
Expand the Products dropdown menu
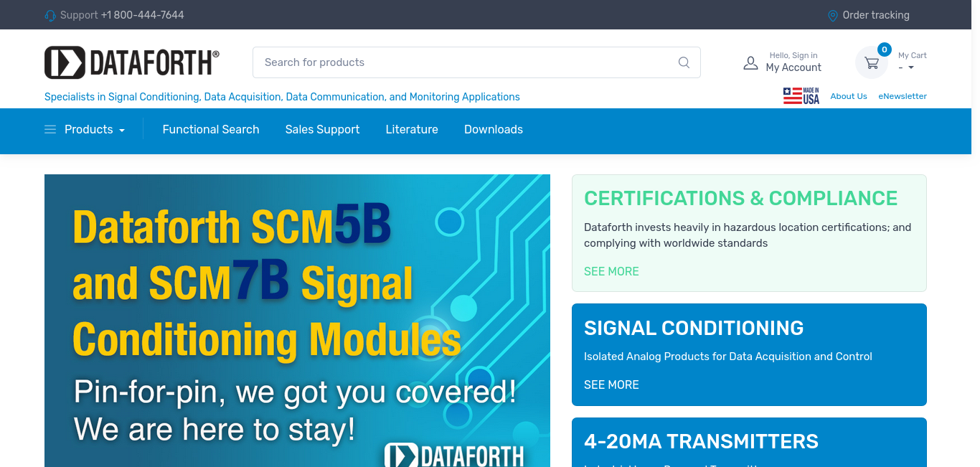point(95,129)
